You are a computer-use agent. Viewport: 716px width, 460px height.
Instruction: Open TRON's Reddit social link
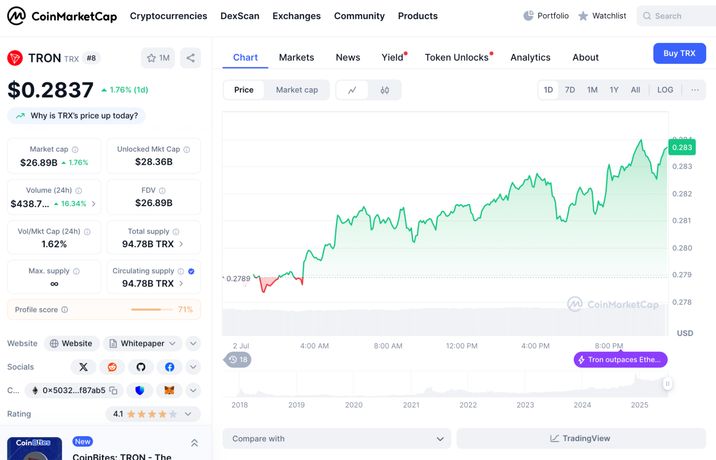point(112,367)
